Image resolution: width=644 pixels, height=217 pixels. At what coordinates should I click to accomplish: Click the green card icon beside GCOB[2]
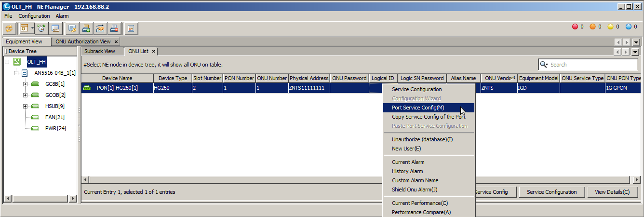point(36,95)
